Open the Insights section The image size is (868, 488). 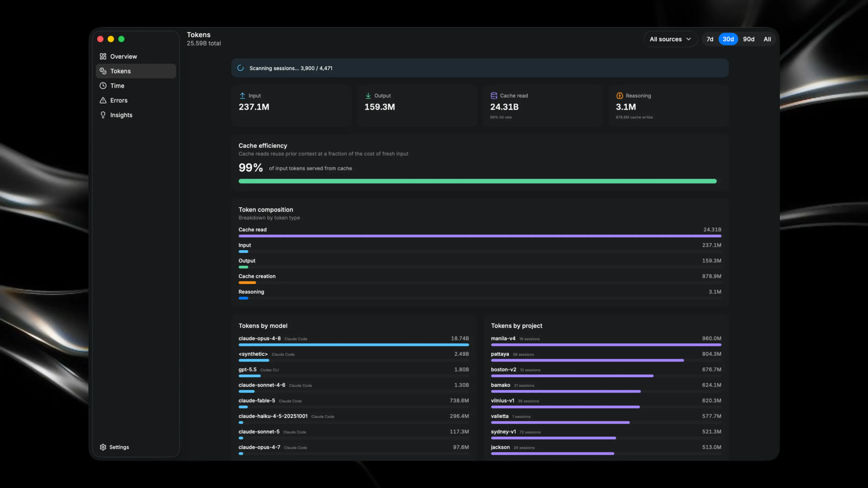coord(136,115)
